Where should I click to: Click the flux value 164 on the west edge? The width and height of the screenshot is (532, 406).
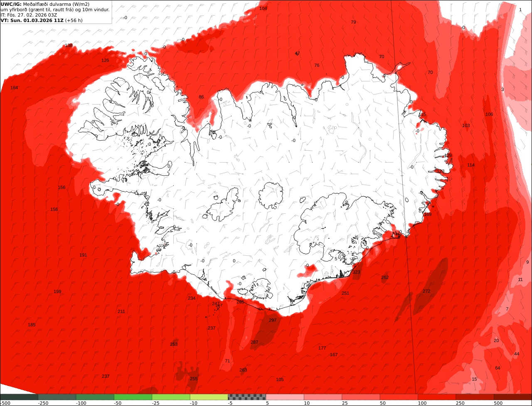[14, 88]
